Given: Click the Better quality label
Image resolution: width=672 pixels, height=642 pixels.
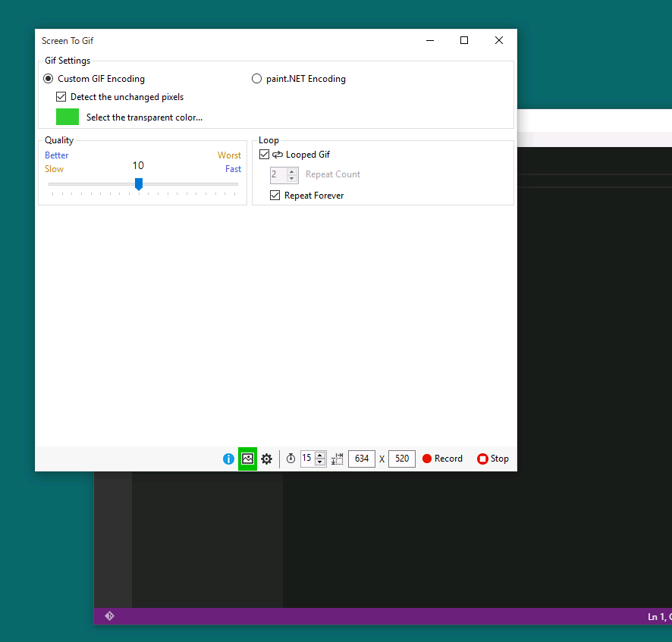Looking at the screenshot, I should [x=57, y=155].
